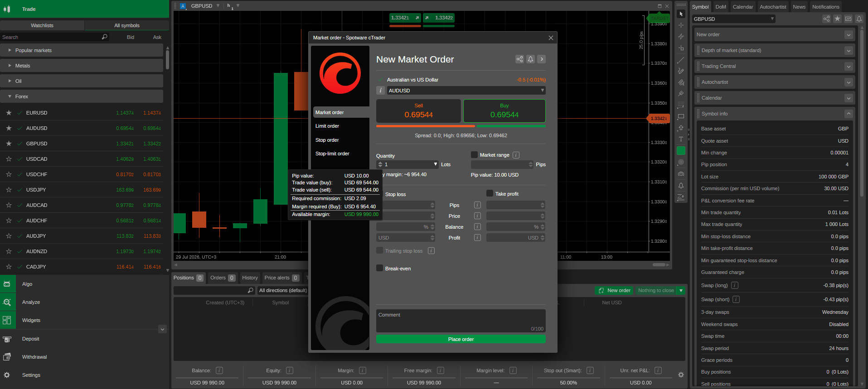Open AUDUSD symbol info icon in dialog
868x389 pixels.
pos(381,91)
